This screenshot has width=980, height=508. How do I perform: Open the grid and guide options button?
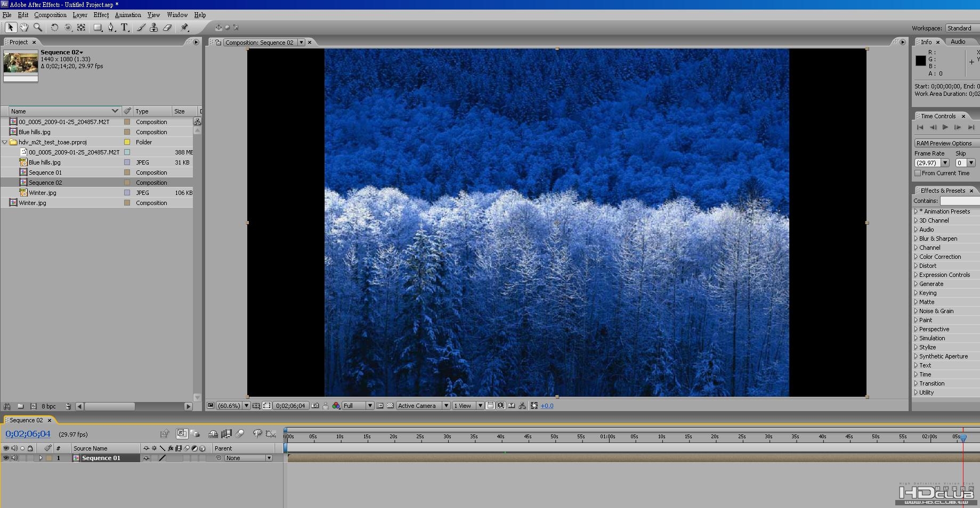coord(256,406)
